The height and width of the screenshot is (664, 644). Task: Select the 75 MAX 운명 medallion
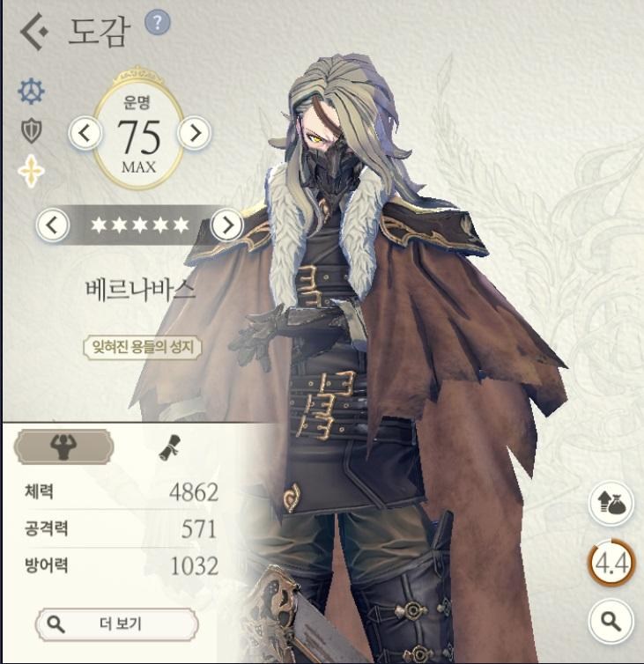[138, 131]
